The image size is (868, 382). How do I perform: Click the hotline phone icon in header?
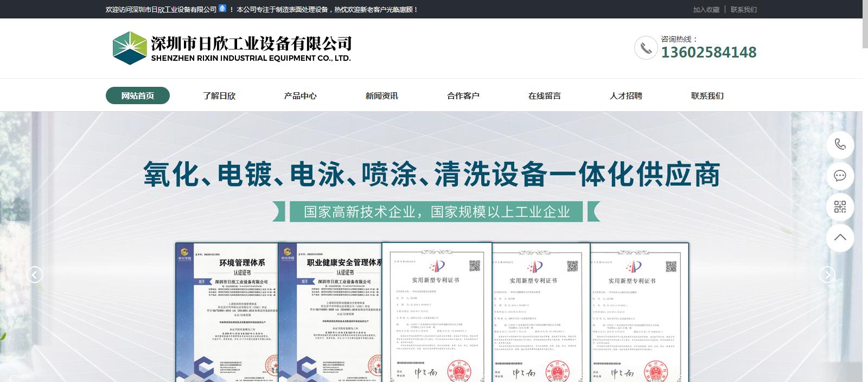point(646,48)
